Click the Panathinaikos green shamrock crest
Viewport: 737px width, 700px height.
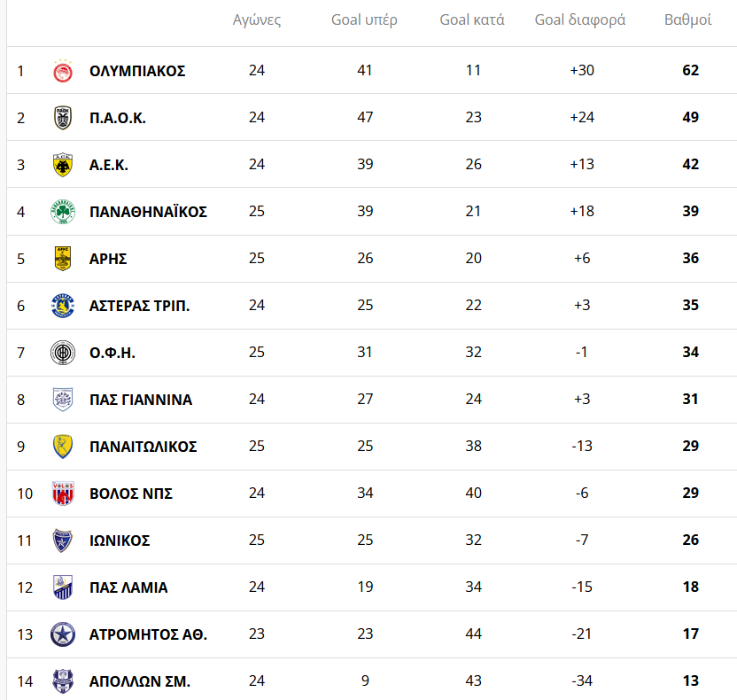pyautogui.click(x=63, y=212)
